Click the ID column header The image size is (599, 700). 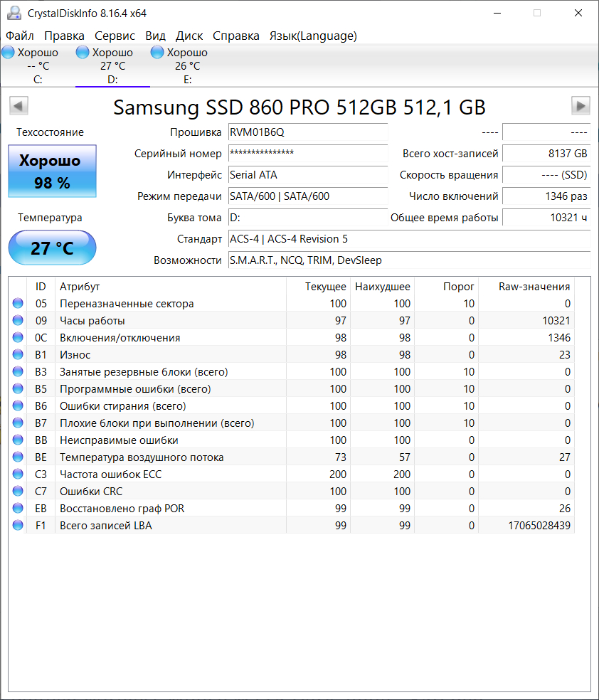click(x=41, y=287)
